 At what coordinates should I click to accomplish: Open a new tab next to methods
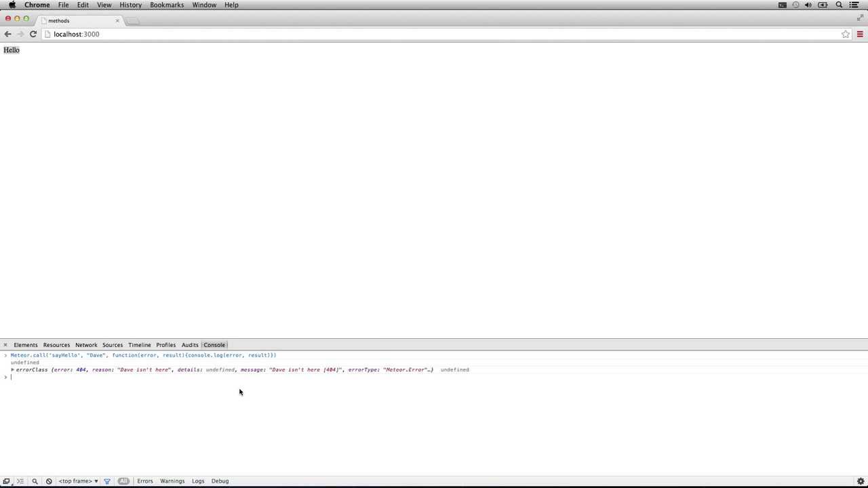[134, 20]
